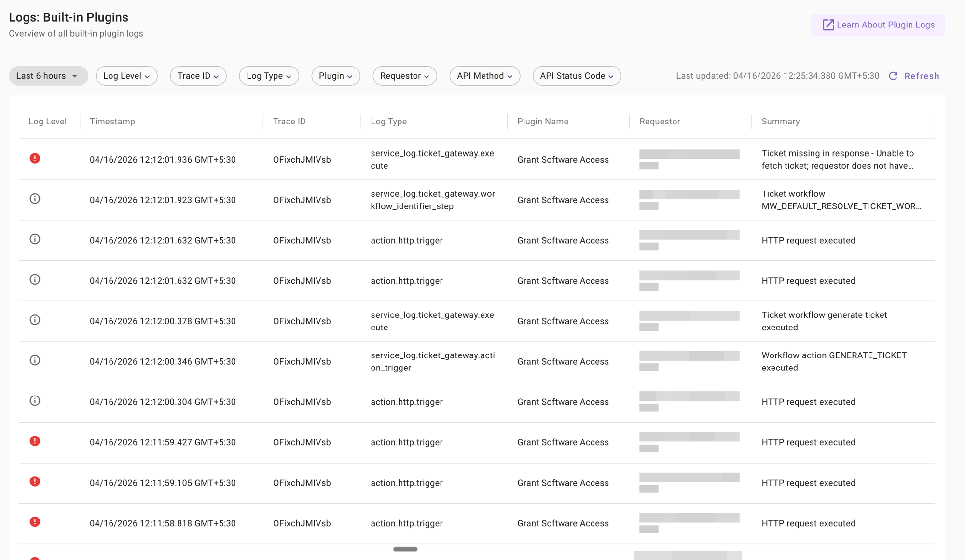
Task: Click the info icon on the first action.http.trigger row
Action: 35,239
